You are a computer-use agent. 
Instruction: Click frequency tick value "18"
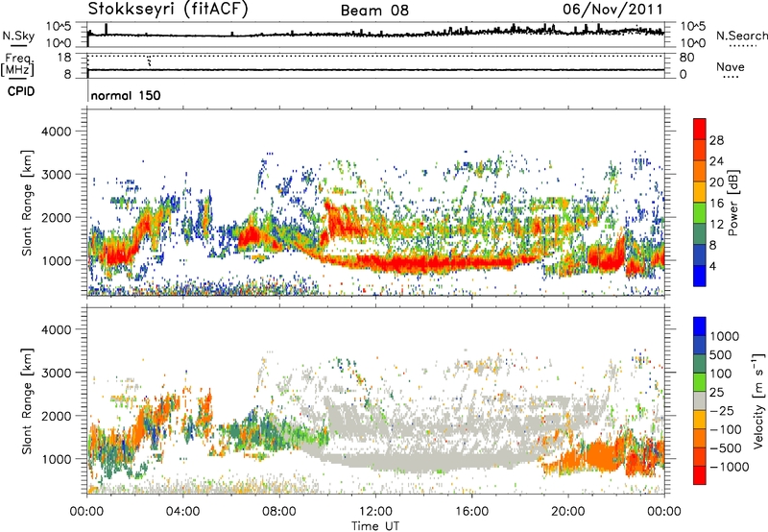tap(64, 58)
